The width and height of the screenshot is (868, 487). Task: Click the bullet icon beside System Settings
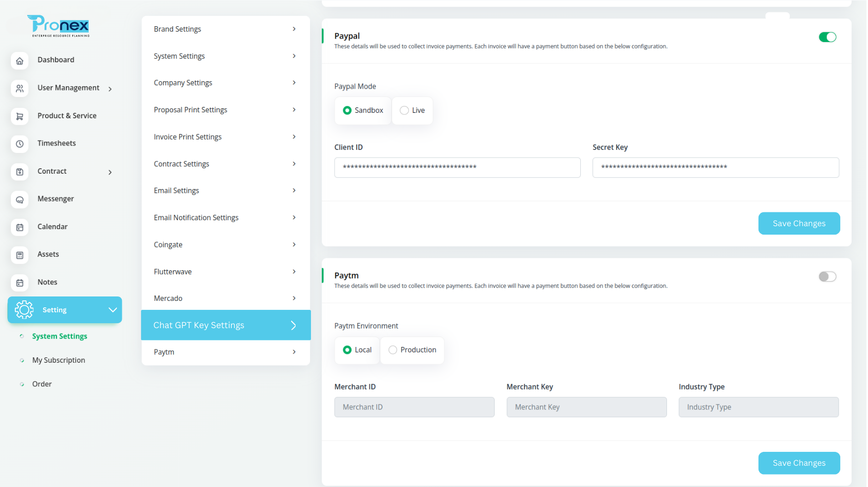pyautogui.click(x=22, y=336)
